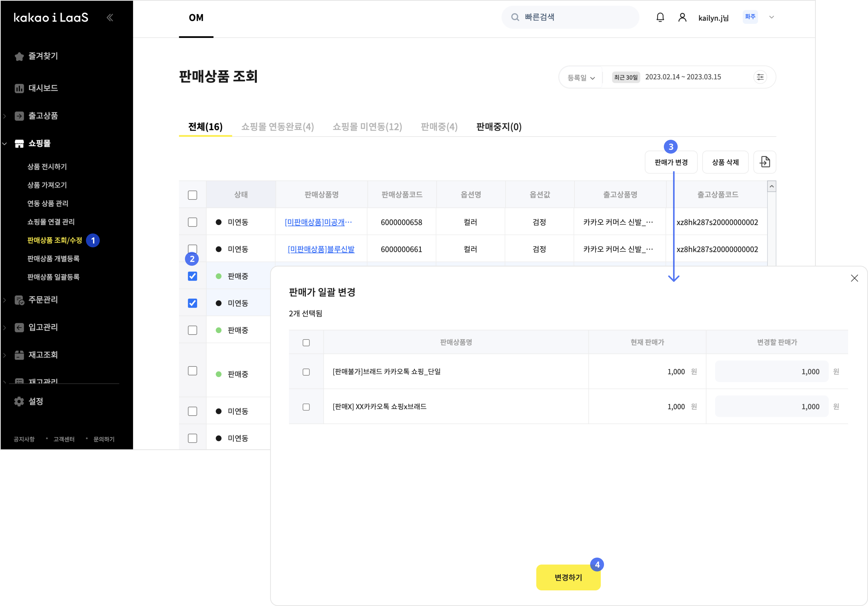Click the yellow 변경하기 button

(568, 577)
